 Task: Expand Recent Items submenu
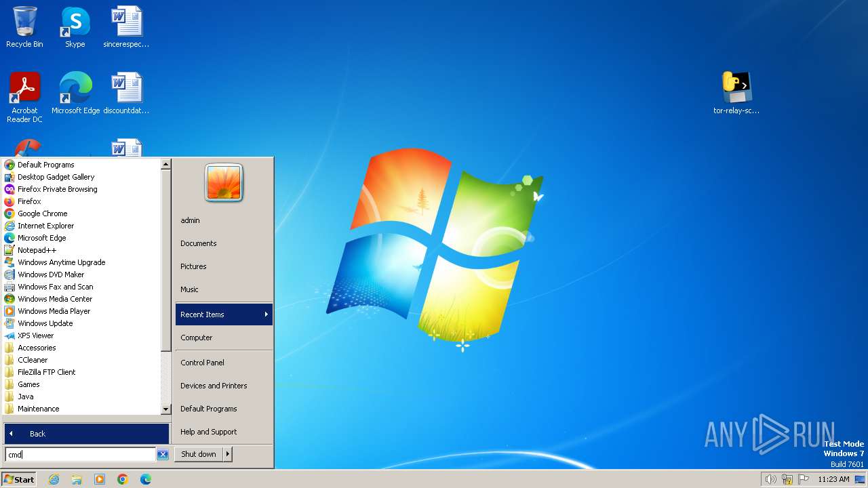(224, 314)
